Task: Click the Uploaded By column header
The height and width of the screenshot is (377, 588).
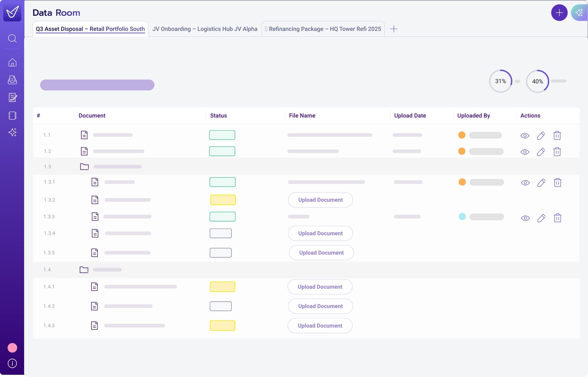Action: click(474, 116)
